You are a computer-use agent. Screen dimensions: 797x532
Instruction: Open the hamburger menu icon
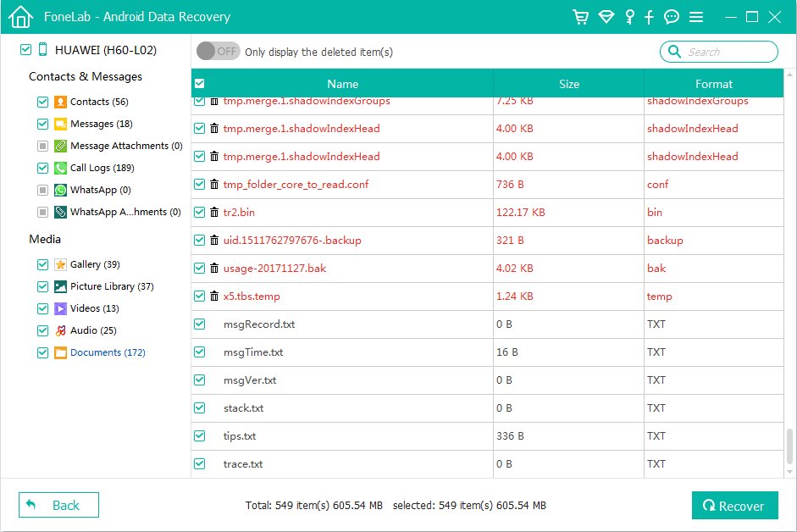pos(696,17)
